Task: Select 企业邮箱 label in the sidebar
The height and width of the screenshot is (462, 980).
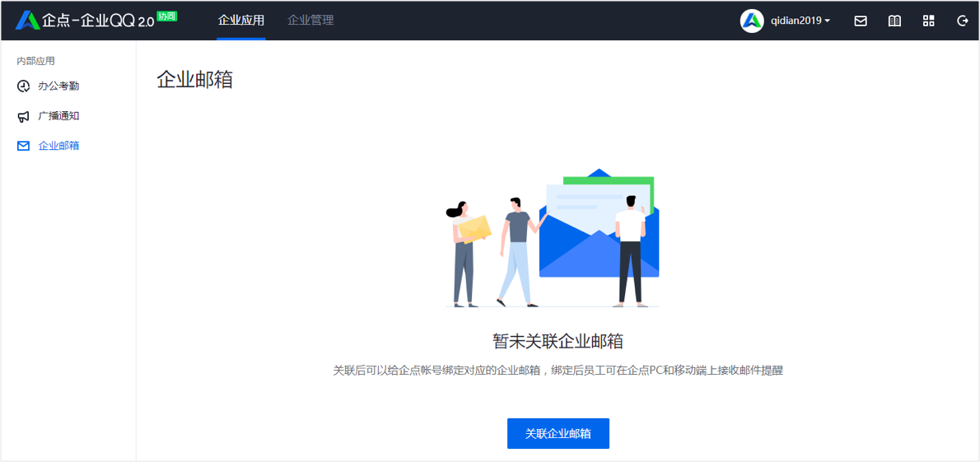Action: tap(58, 147)
